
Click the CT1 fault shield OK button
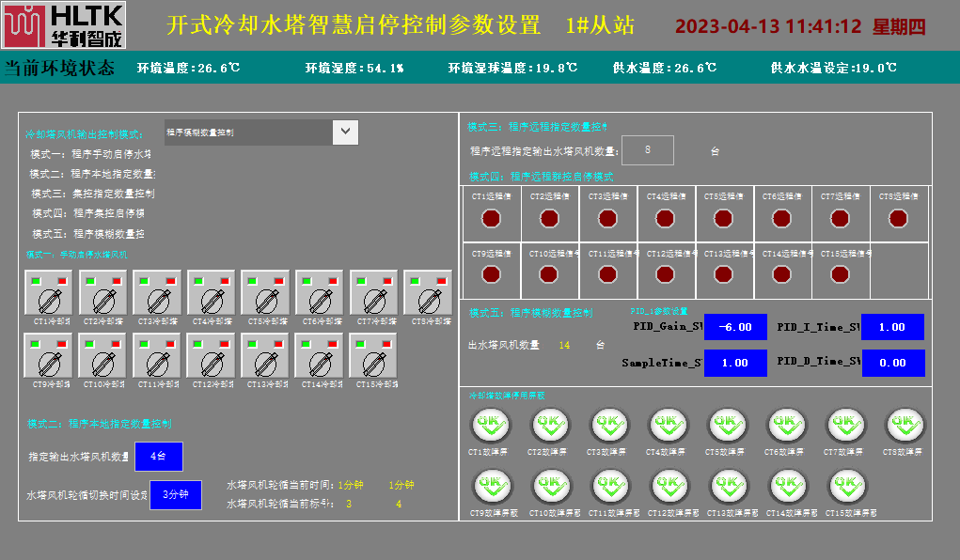[x=489, y=427]
